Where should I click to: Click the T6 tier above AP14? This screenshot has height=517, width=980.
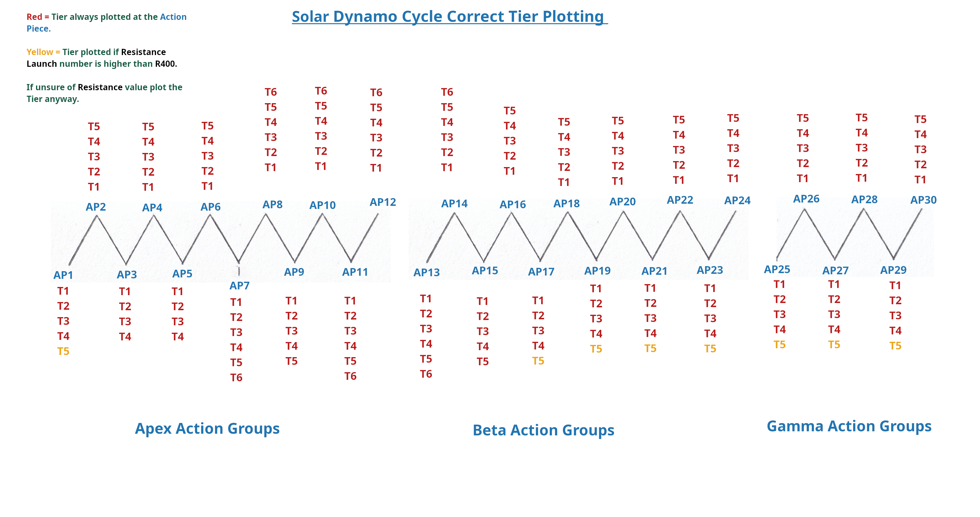pos(447,92)
